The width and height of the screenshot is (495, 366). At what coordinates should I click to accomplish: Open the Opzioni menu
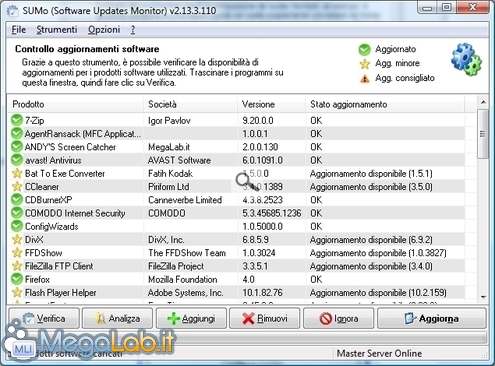point(104,30)
